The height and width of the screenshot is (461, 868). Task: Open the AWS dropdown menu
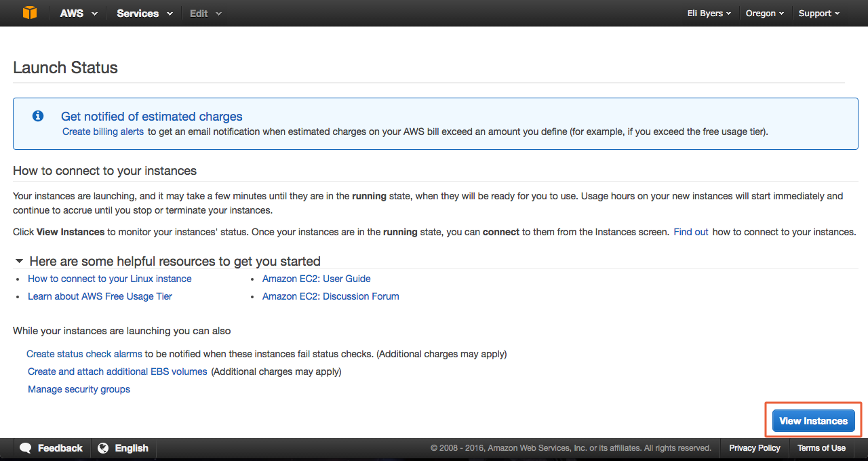tap(79, 14)
